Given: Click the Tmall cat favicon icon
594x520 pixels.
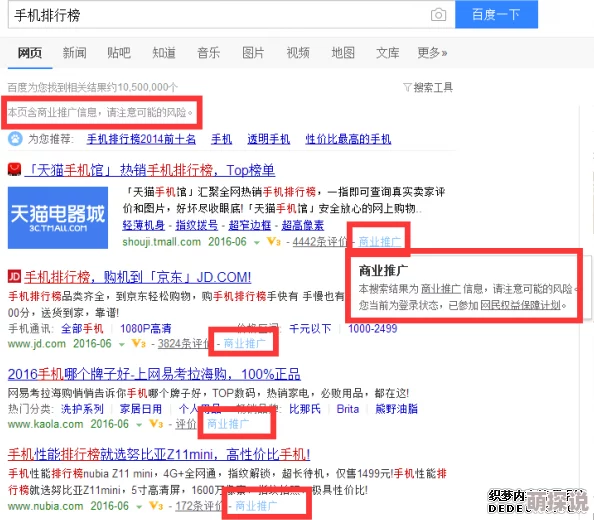Looking at the screenshot, I should pos(14,170).
